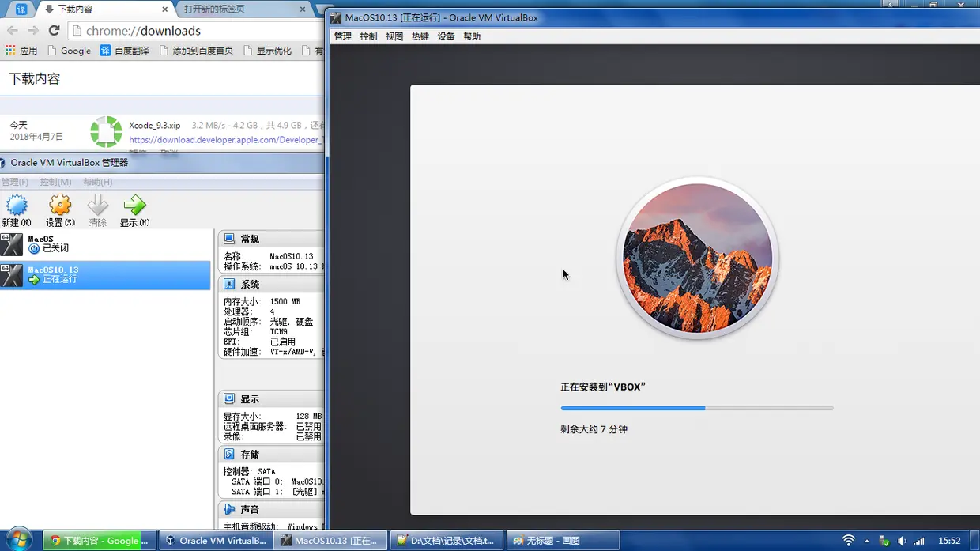The image size is (980, 551).
Task: Select the powered-off MacOS virtual machine
Action: (79, 243)
